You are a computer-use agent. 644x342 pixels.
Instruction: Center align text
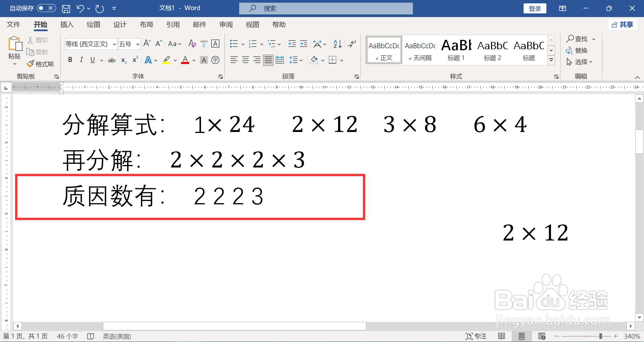245,60
